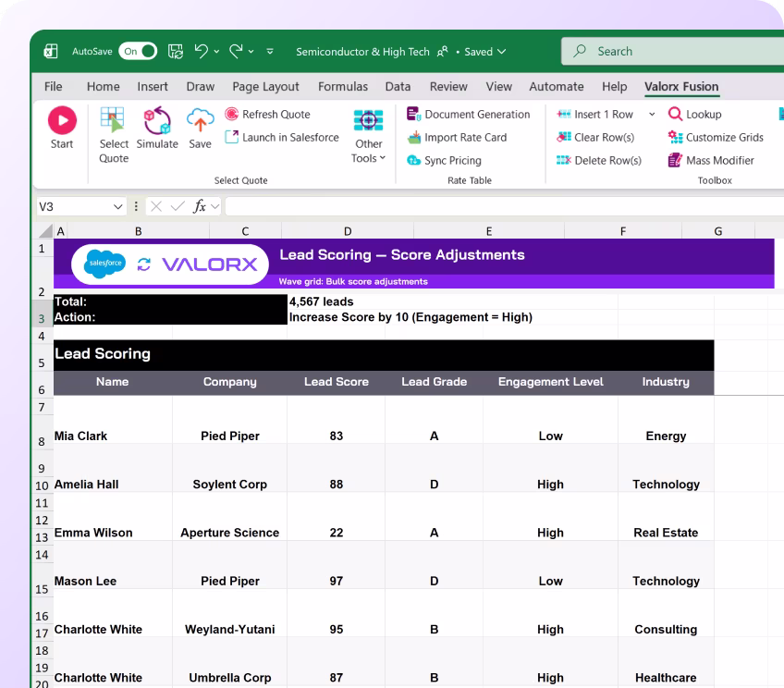
Task: Click the formula bar input field
Action: [505, 206]
